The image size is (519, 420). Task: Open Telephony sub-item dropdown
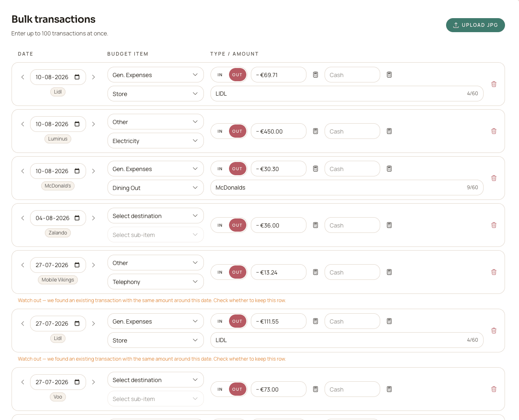pos(156,282)
